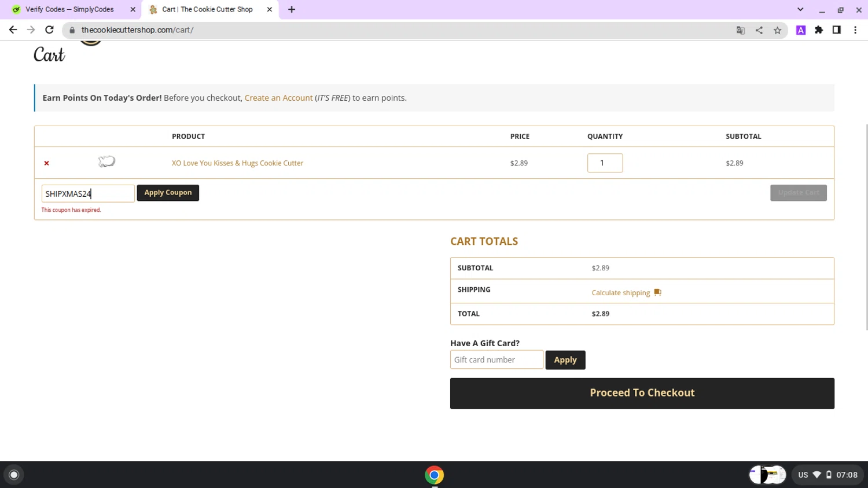Close the Cookie Cutter Shop cart tab
868x488 pixels.
coord(269,9)
